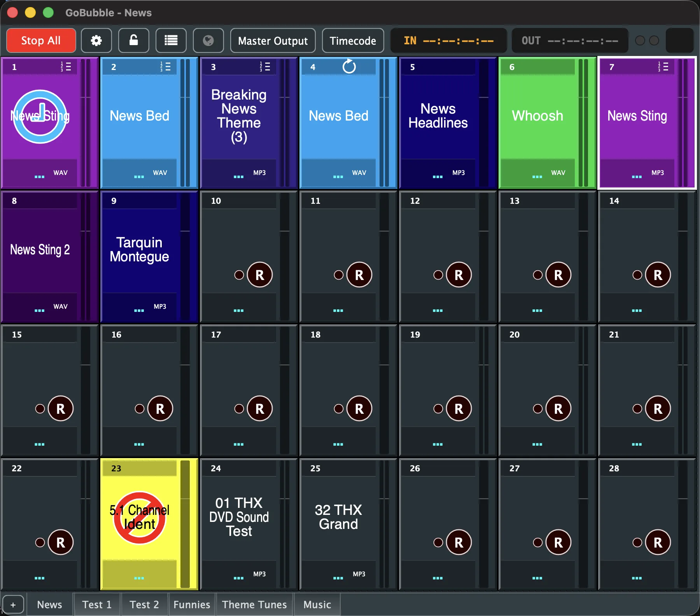Click the loop icon on pad 4
The height and width of the screenshot is (616, 700).
pos(349,66)
